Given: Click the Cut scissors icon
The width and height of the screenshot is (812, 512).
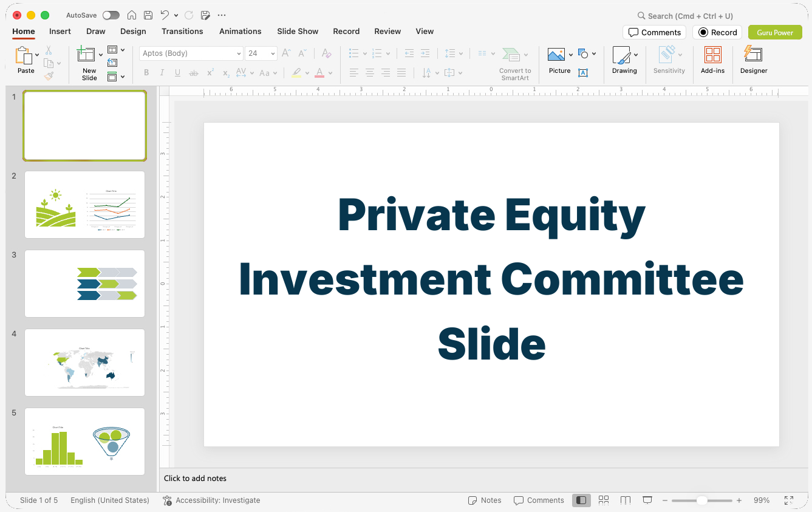Looking at the screenshot, I should click(x=49, y=50).
